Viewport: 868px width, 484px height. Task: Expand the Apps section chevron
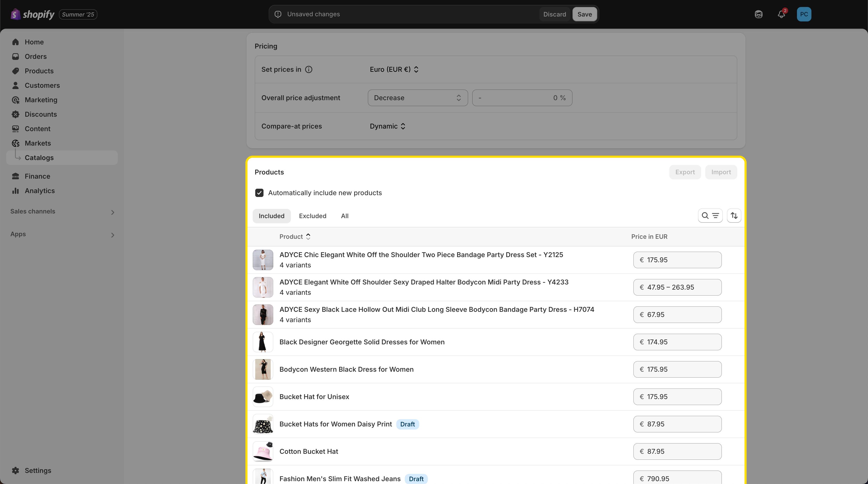click(113, 235)
